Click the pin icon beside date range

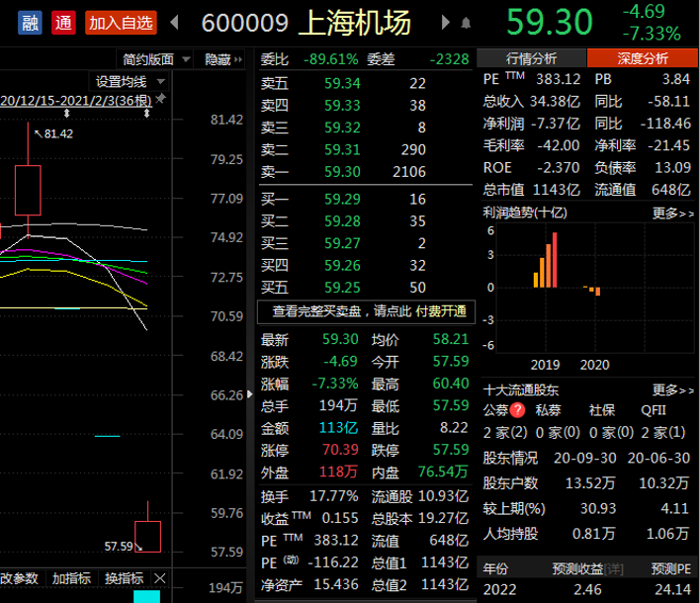(161, 98)
